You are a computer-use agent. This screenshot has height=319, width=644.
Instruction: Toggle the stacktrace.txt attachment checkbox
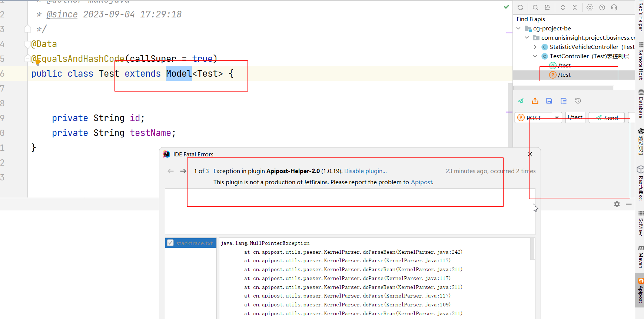pyautogui.click(x=170, y=243)
